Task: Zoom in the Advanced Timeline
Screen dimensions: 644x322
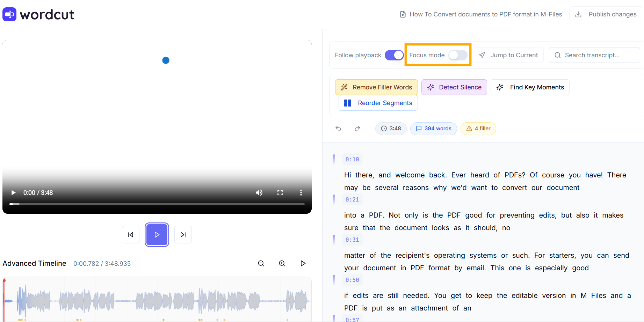Action: (282, 263)
